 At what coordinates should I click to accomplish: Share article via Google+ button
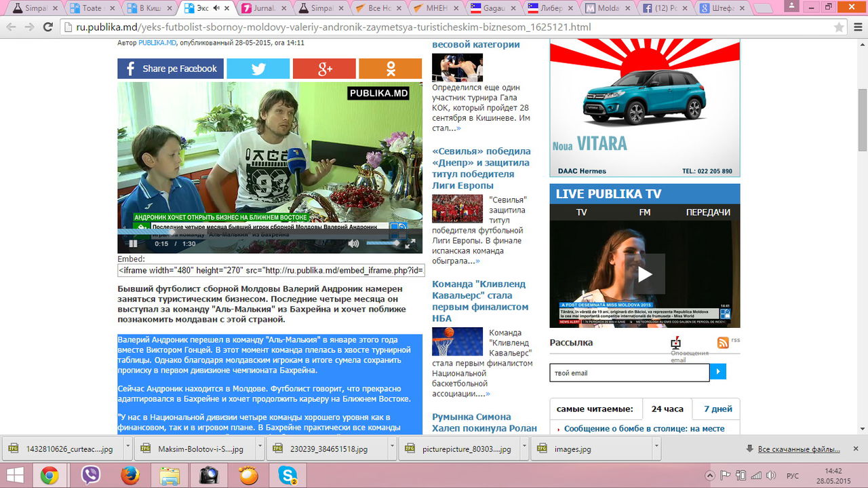click(324, 69)
